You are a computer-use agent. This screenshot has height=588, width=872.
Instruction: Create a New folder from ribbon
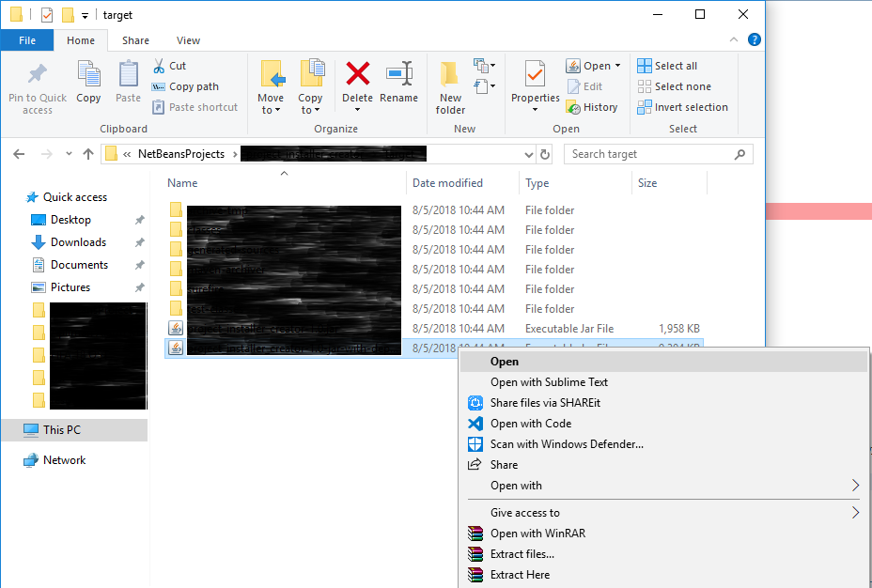pyautogui.click(x=450, y=87)
